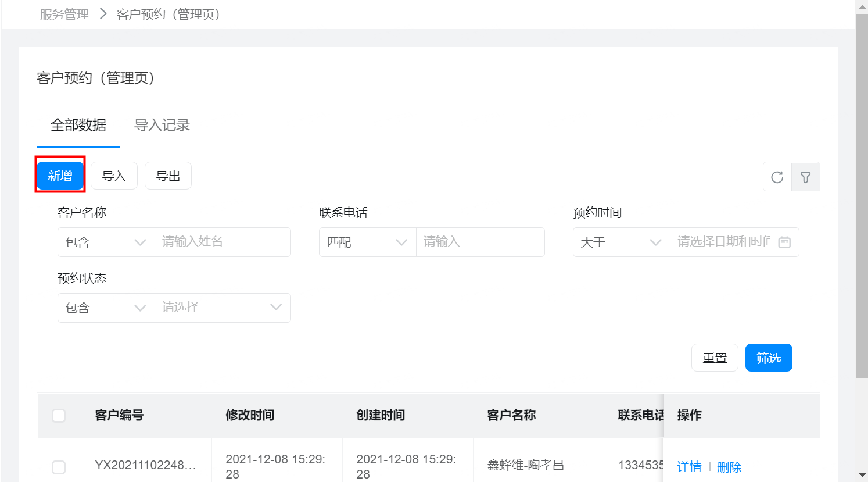The image size is (868, 482).
Task: Reset filters with 重置 button
Action: tap(715, 358)
